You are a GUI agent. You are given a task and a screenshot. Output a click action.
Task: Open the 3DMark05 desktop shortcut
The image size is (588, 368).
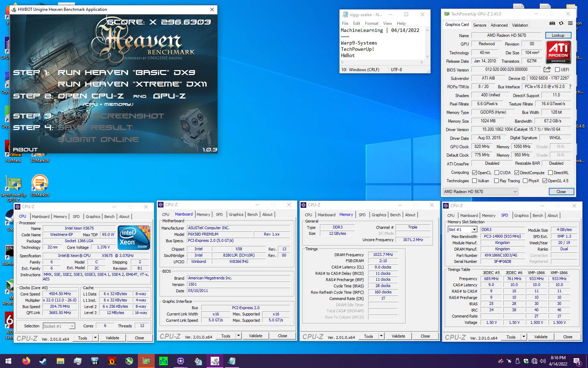[40, 186]
